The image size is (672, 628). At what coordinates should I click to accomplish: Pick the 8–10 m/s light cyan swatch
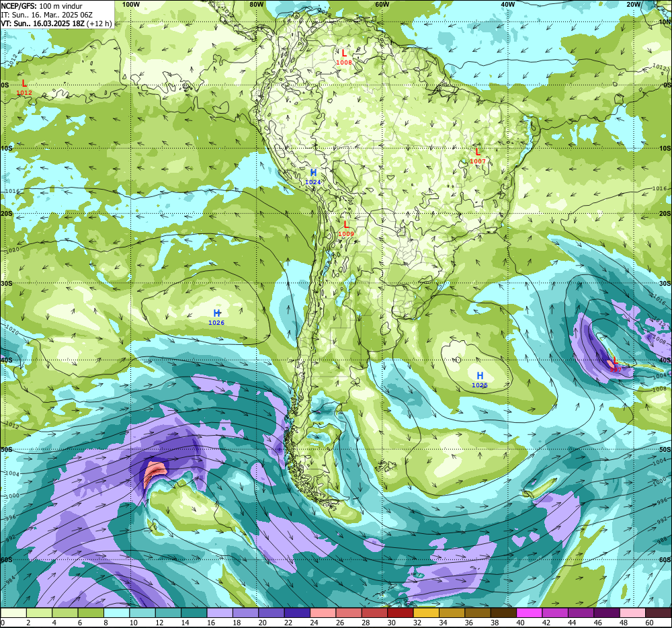pos(116,613)
